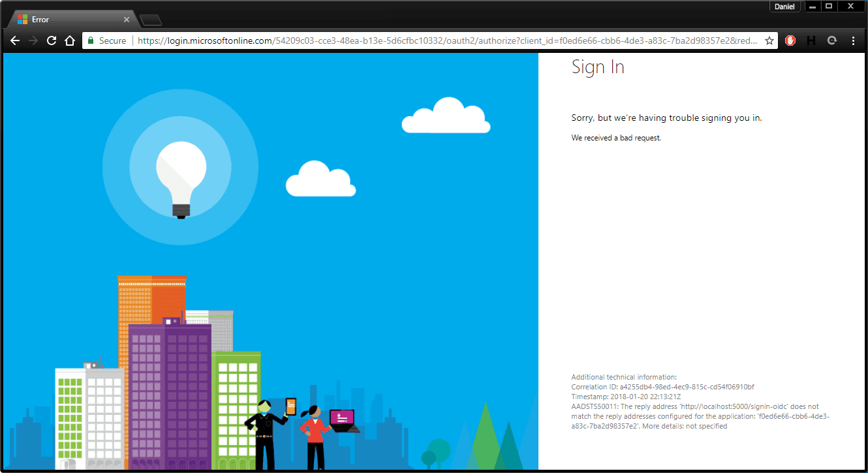This screenshot has height=473, width=868.
Task: Open the Chrome three-dot menu
Action: pyautogui.click(x=853, y=41)
